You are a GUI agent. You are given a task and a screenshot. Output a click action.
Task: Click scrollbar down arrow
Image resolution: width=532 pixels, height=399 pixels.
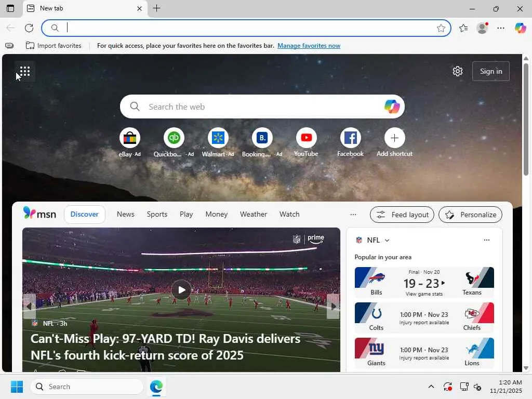526,368
